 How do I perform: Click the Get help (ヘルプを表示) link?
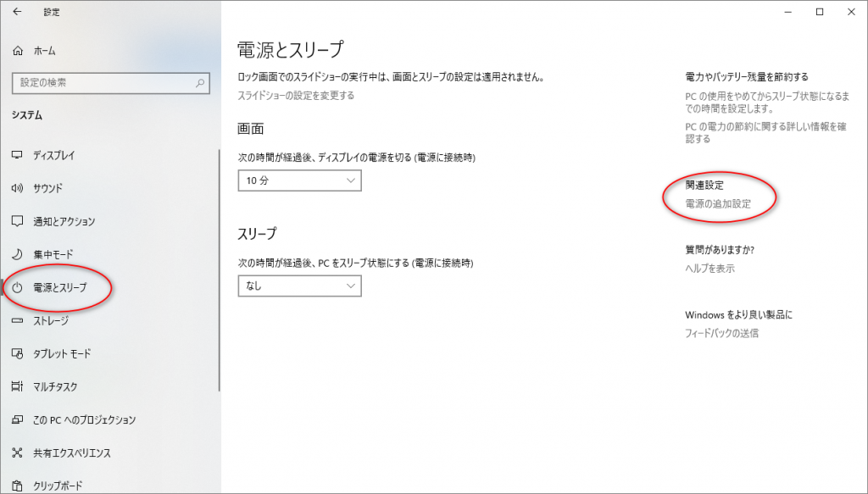tap(709, 269)
